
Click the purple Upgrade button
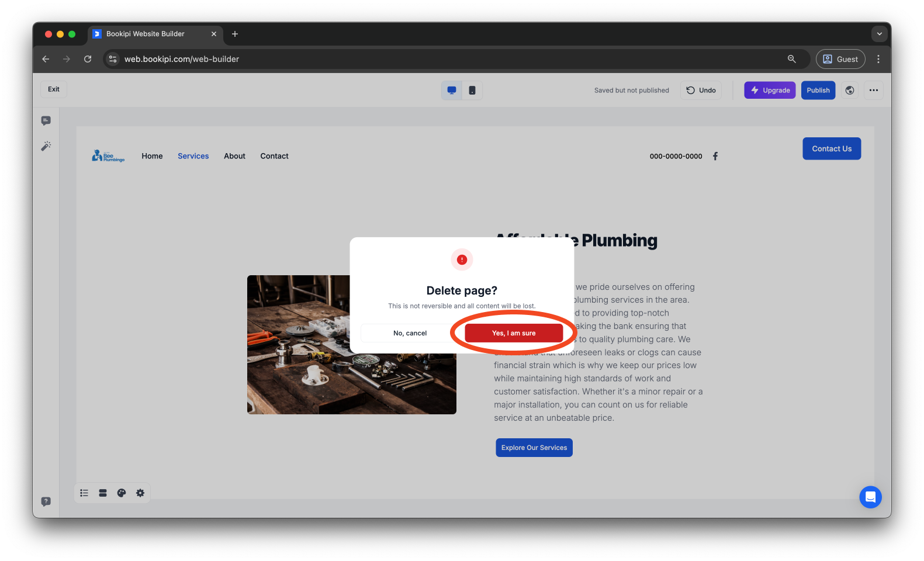coord(770,91)
